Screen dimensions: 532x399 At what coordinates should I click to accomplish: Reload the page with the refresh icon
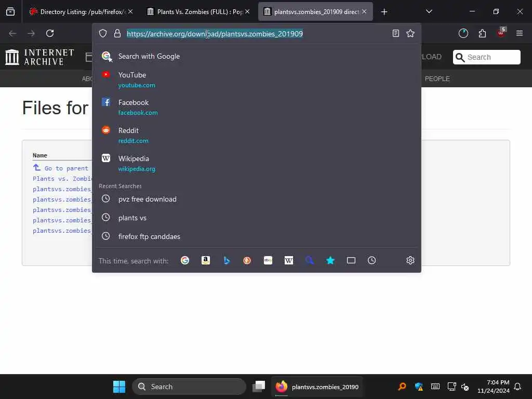(x=50, y=33)
